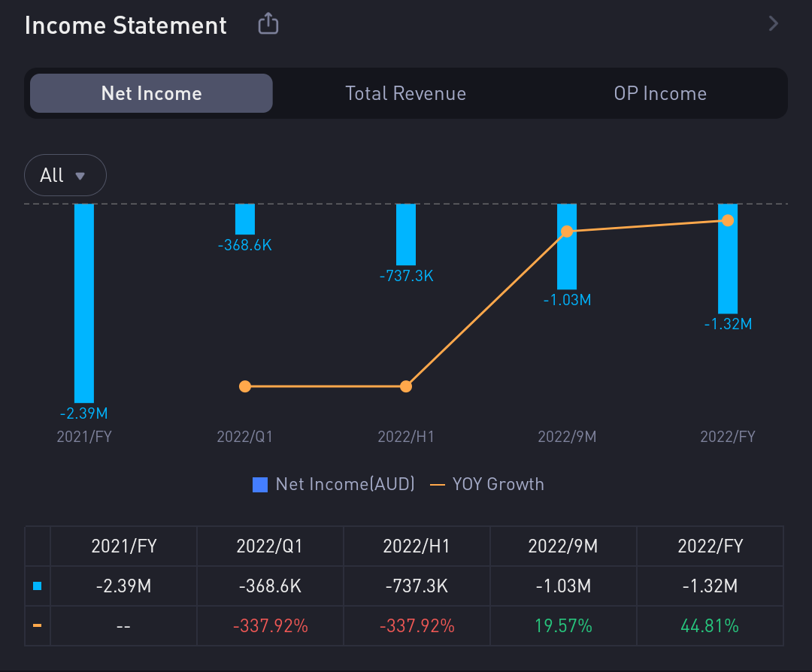Click the -1.32M table cell

click(x=710, y=586)
